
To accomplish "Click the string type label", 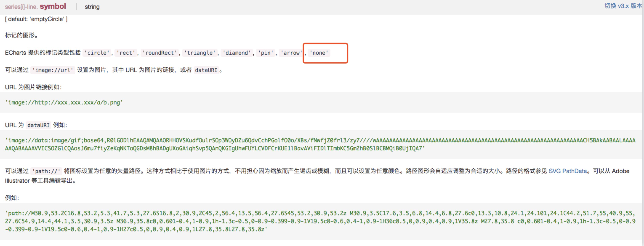I will point(92,7).
